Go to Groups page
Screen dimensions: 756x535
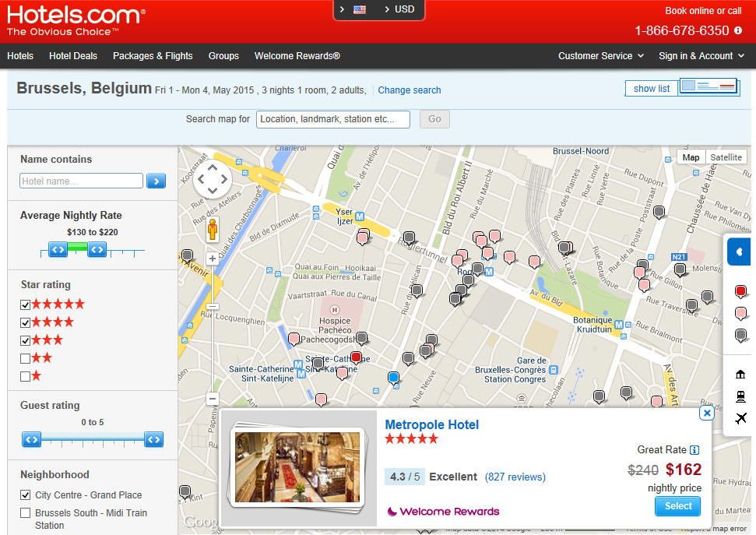click(x=223, y=56)
